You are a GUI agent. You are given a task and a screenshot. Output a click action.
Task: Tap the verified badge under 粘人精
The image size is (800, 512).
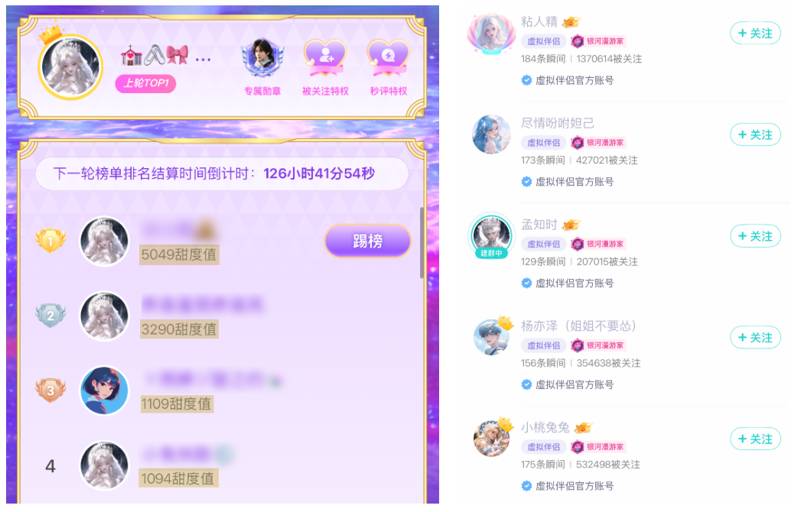[x=527, y=80]
